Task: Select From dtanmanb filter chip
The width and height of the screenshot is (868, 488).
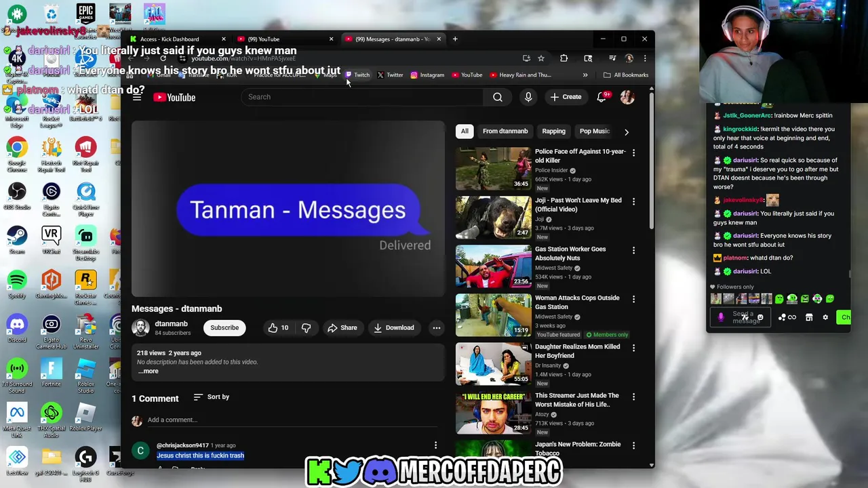Action: (x=505, y=131)
